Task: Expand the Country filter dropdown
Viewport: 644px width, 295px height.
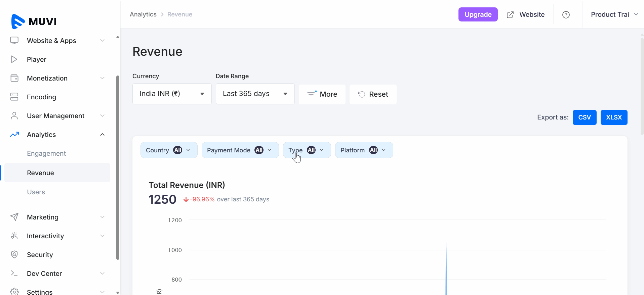Action: [168, 150]
